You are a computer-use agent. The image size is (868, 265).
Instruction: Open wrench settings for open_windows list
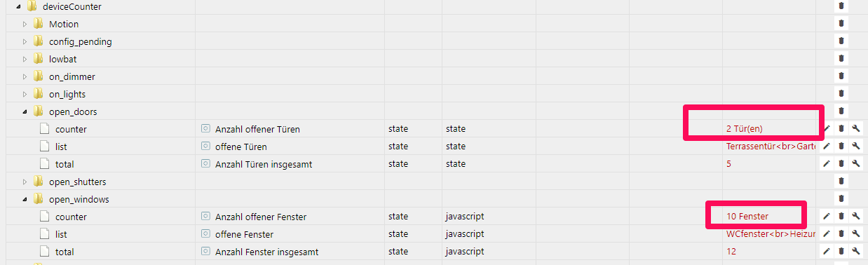click(856, 233)
